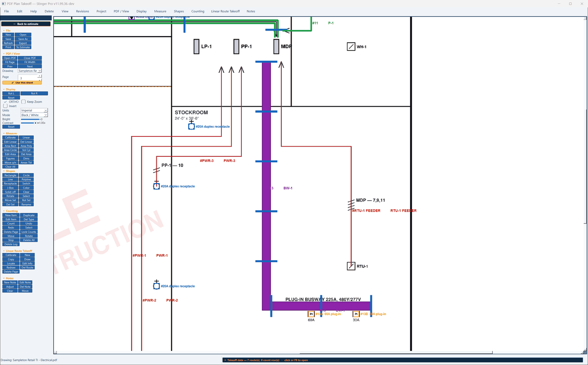Click the Page number field
Image resolution: width=588 pixels, height=365 pixels.
28,78
